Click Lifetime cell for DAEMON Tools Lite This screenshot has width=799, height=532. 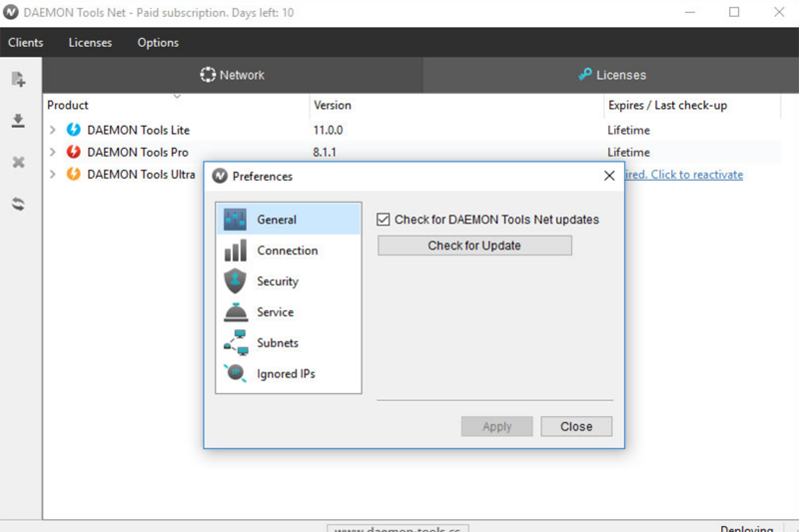628,131
